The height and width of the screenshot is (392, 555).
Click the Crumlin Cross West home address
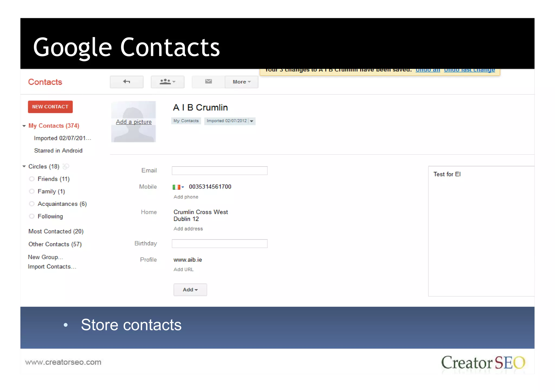point(201,215)
